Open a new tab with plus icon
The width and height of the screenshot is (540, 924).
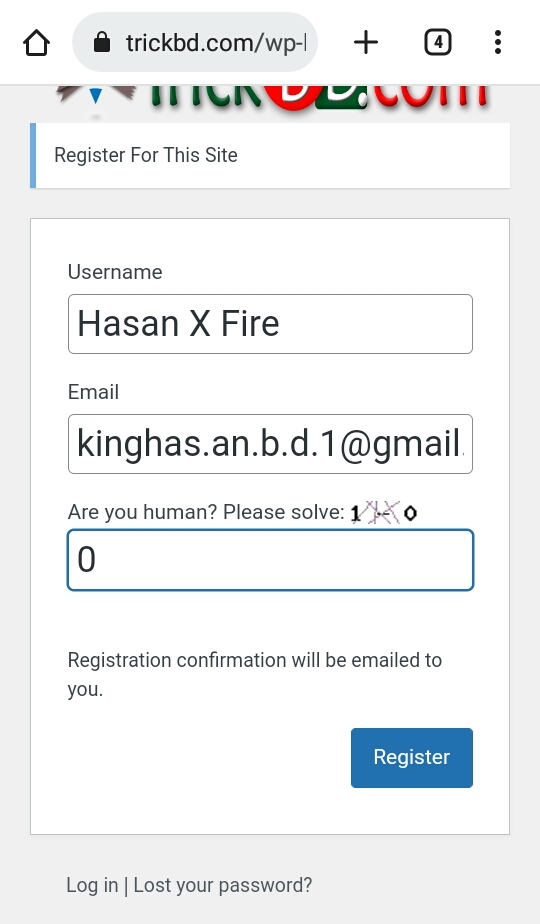coord(366,42)
